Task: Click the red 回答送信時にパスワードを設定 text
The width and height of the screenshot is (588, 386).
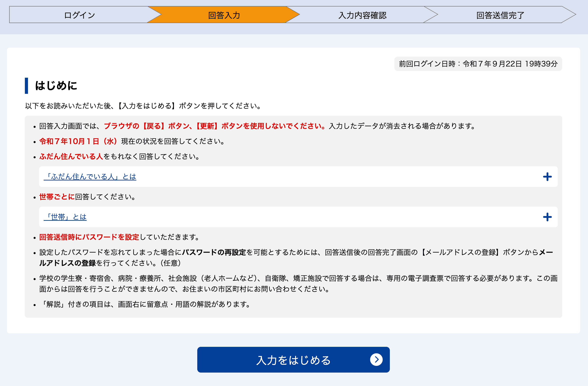Action: pyautogui.click(x=89, y=237)
